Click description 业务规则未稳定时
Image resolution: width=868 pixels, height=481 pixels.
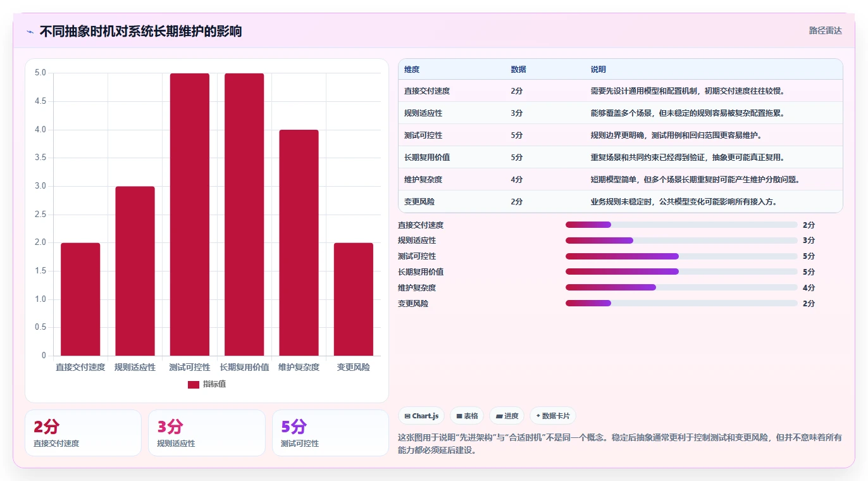point(685,202)
